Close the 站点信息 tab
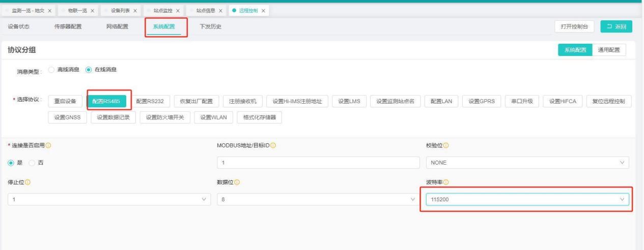The width and height of the screenshot is (644, 250). [x=221, y=11]
